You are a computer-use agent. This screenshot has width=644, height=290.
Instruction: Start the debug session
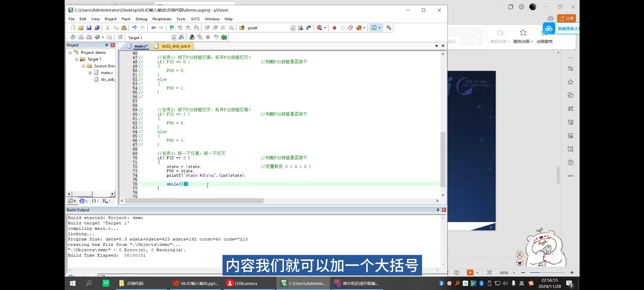(319, 28)
